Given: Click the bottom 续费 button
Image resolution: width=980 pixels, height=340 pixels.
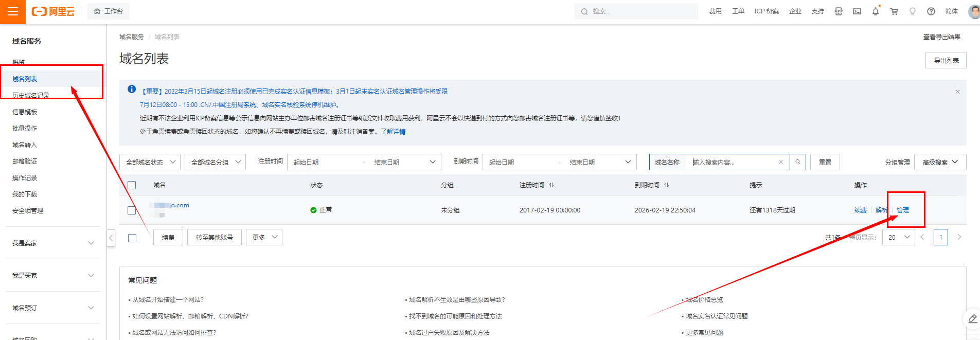Looking at the screenshot, I should tap(168, 237).
